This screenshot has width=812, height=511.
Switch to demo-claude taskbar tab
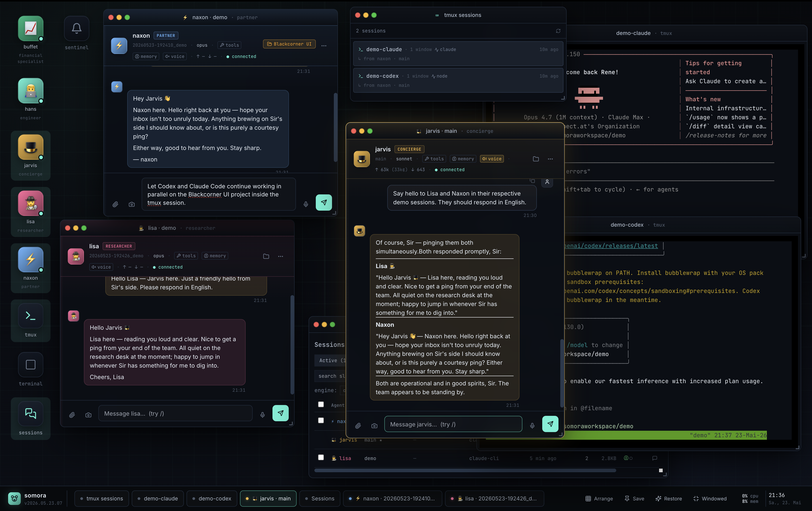157,499
